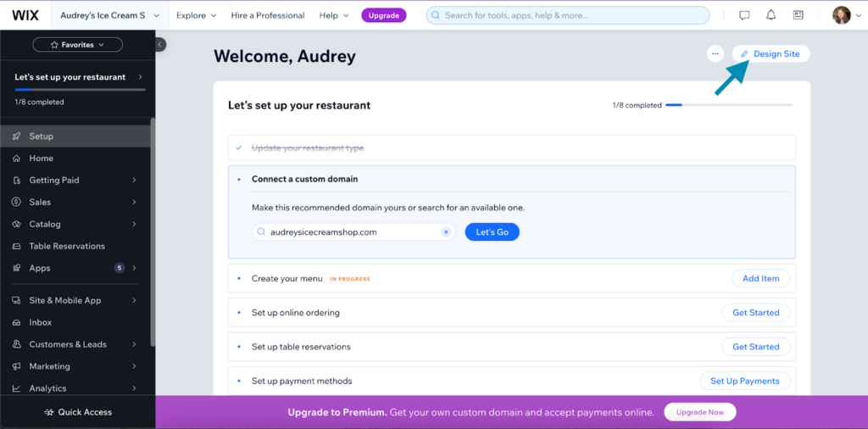This screenshot has height=429, width=868.
Task: Open Table Reservations in the sidebar
Action: tap(67, 246)
